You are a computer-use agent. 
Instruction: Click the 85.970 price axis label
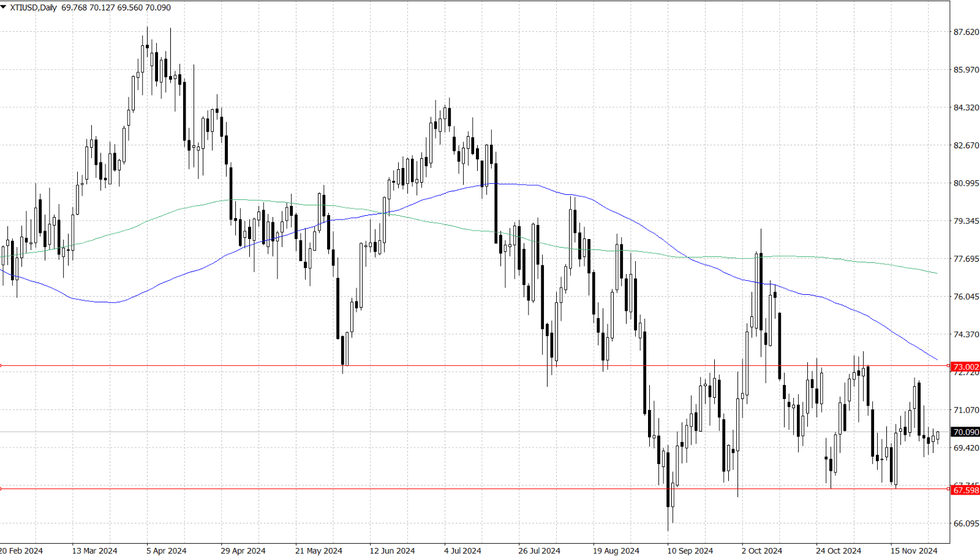967,70
